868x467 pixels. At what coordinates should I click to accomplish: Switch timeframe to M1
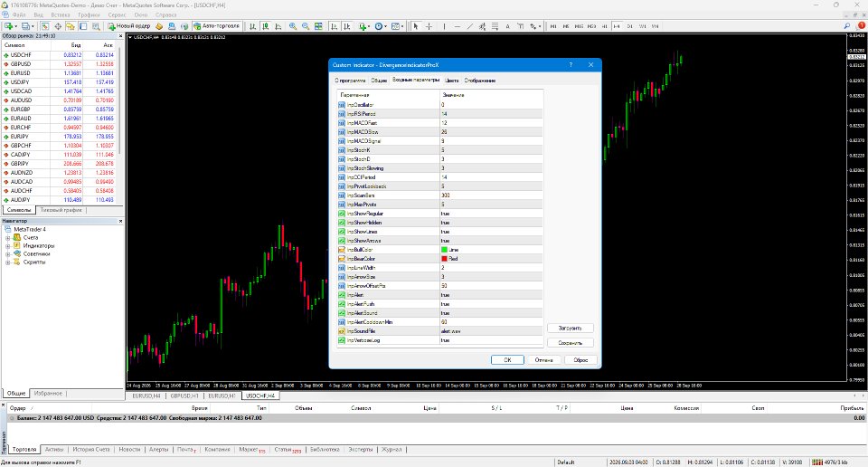pyautogui.click(x=553, y=26)
